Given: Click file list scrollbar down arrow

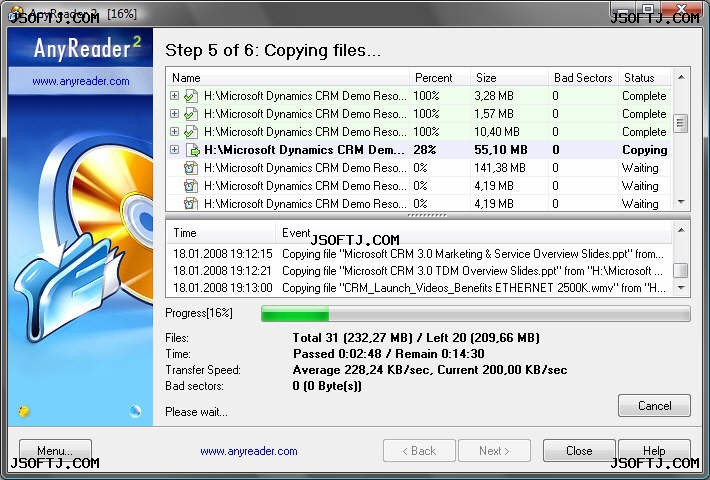Looking at the screenshot, I should tap(681, 202).
